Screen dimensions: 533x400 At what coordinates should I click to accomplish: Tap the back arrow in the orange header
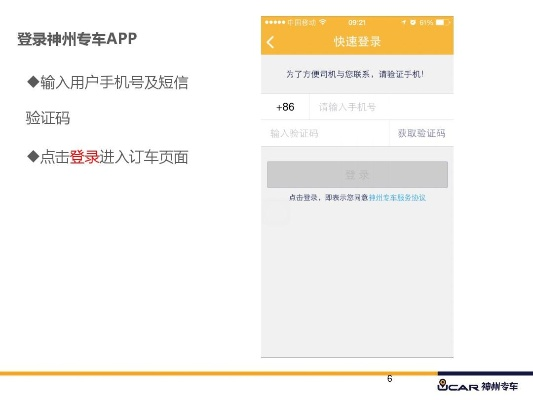(271, 42)
